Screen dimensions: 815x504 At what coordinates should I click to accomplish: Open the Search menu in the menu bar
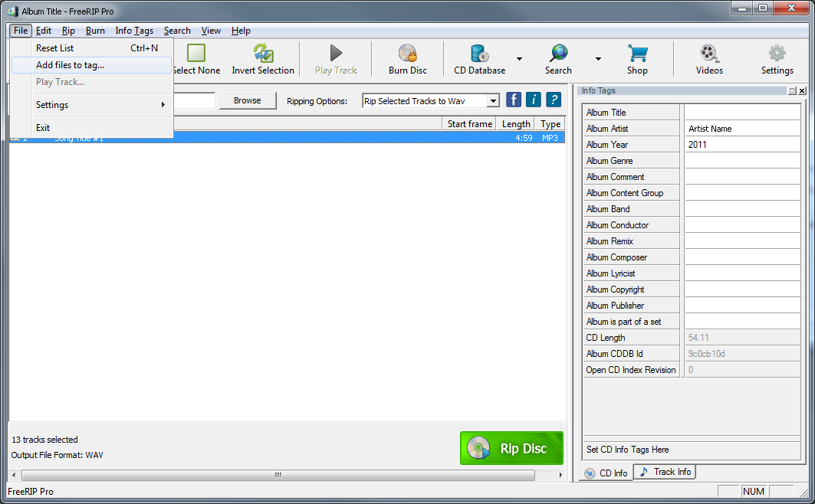pos(177,31)
